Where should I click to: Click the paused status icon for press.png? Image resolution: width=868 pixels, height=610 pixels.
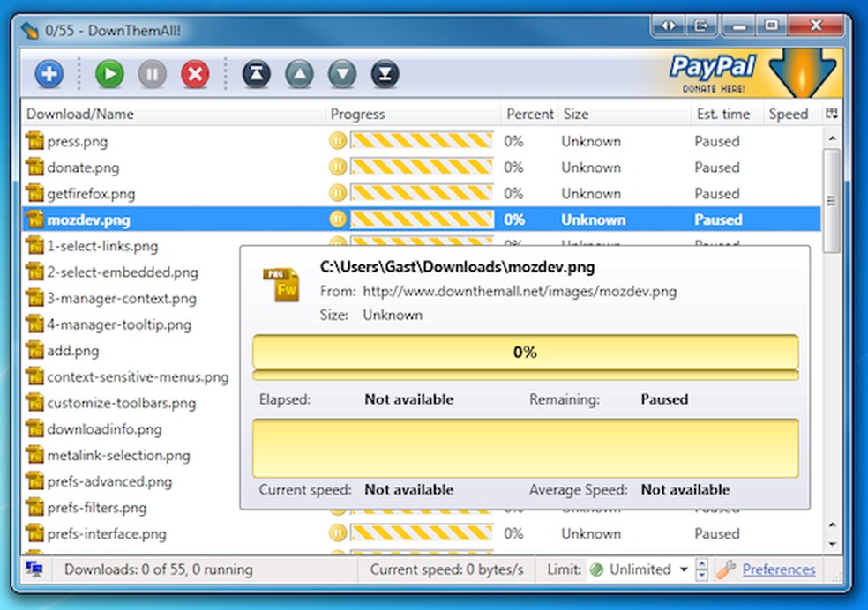pos(338,140)
